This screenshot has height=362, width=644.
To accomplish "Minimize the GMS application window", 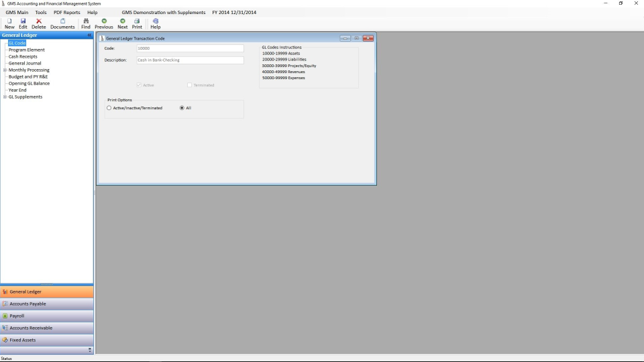I will [x=605, y=3].
